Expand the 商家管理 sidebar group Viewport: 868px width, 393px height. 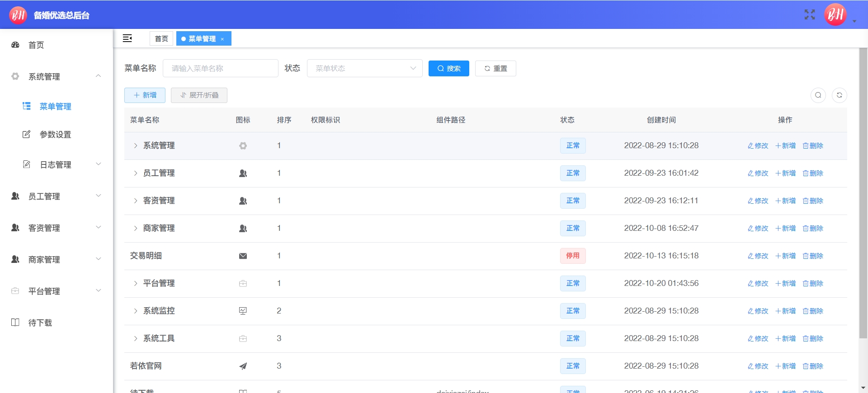[x=57, y=259]
